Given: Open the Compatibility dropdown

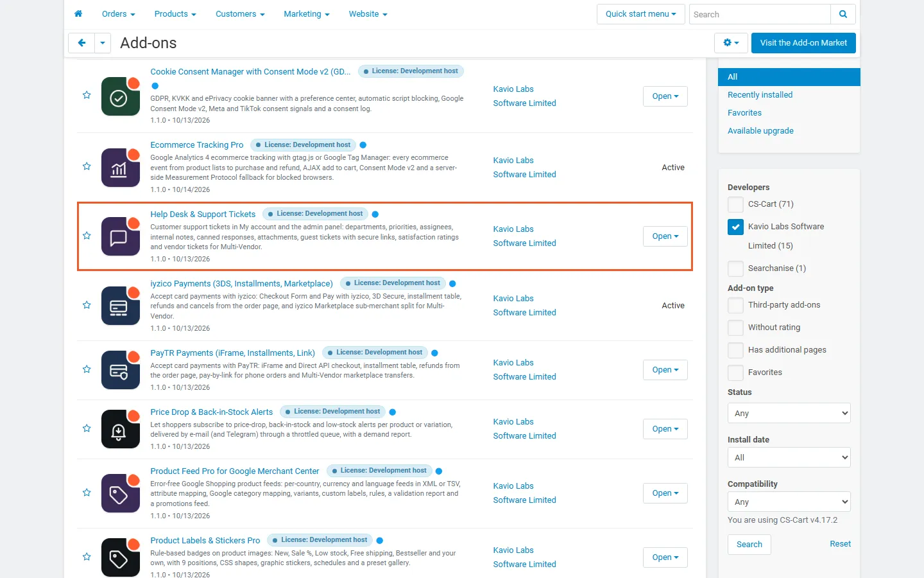Looking at the screenshot, I should (789, 502).
